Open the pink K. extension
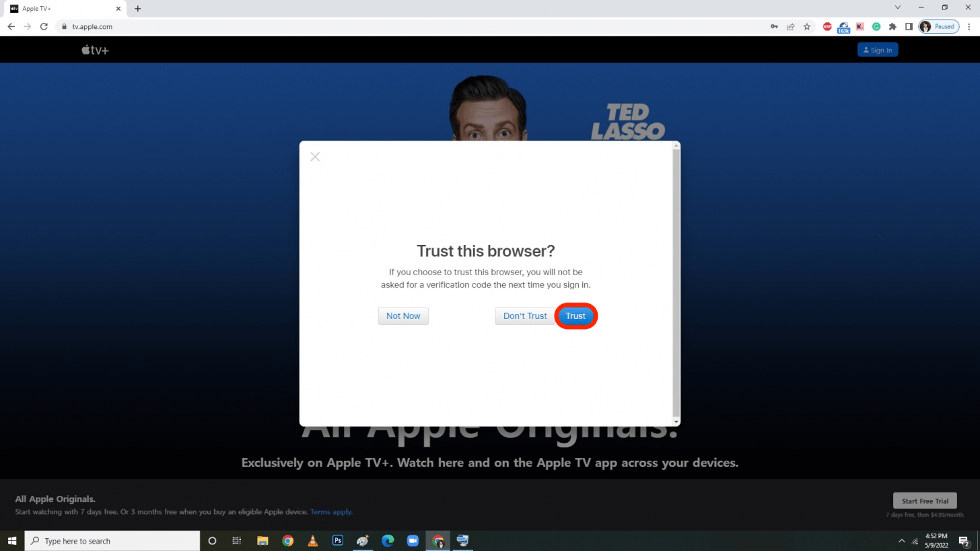The height and width of the screenshot is (551, 980). [860, 26]
